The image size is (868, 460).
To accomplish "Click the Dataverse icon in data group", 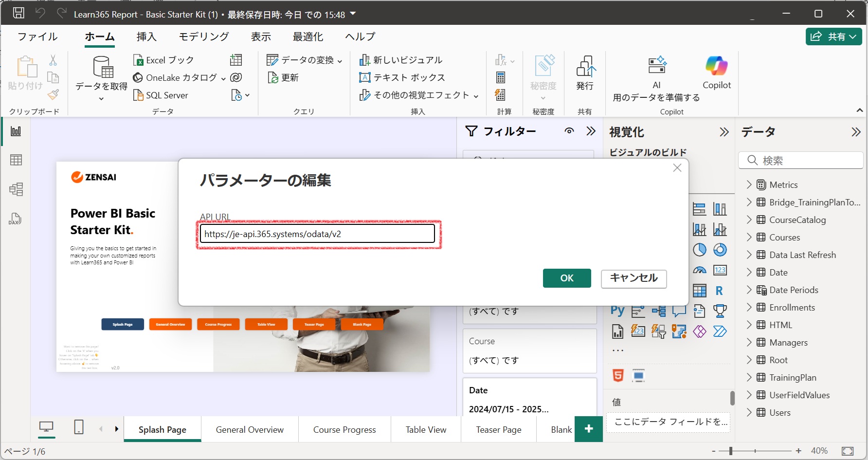I will 236,77.
